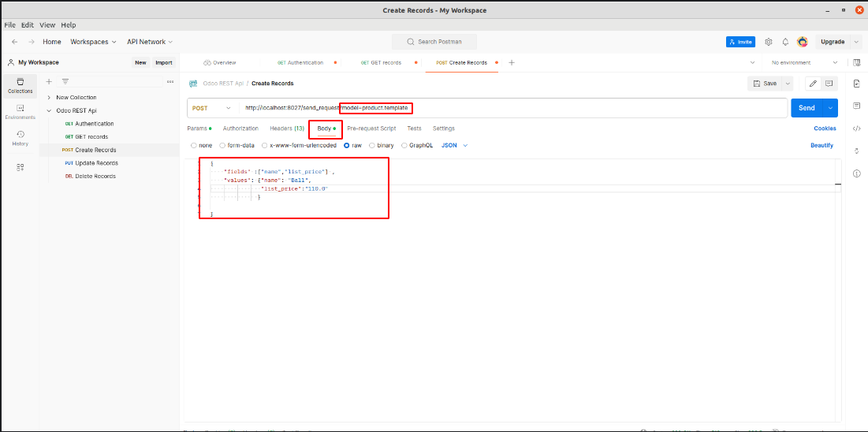Switch to the Params tab
Viewport: 868px width, 432px height.
199,128
